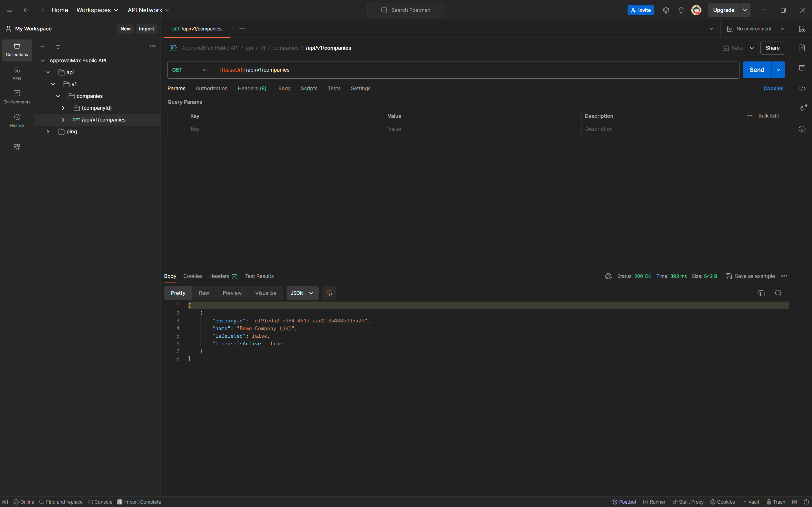The width and height of the screenshot is (812, 507).
Task: Open the JSON format dropdown
Action: click(302, 293)
